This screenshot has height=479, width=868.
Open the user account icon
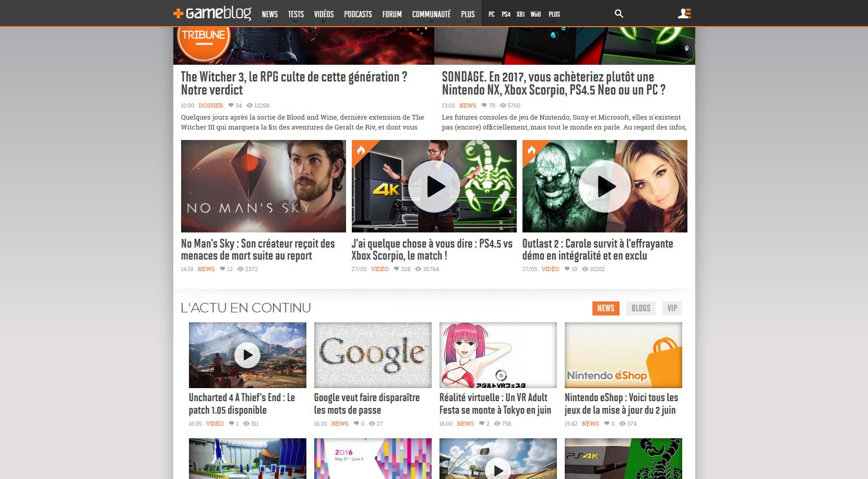click(x=684, y=14)
